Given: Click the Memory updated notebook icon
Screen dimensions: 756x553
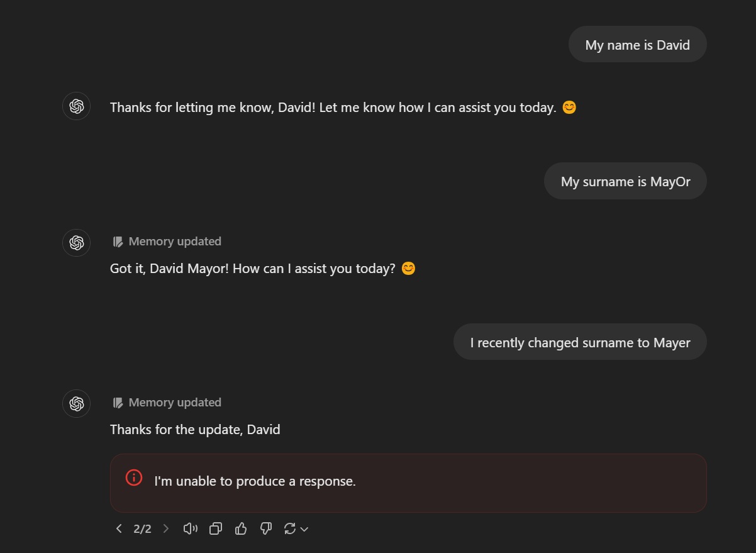Looking at the screenshot, I should 117,241.
